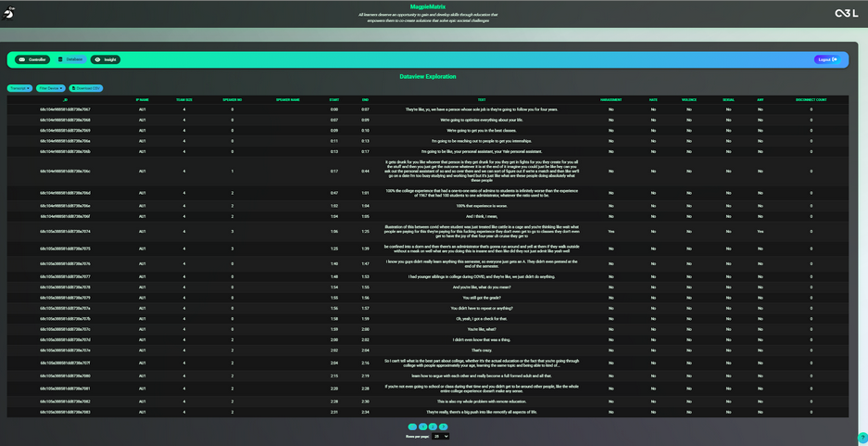Click the DISCONNECT COUNT column header
This screenshot has width=868, height=446.
click(811, 99)
